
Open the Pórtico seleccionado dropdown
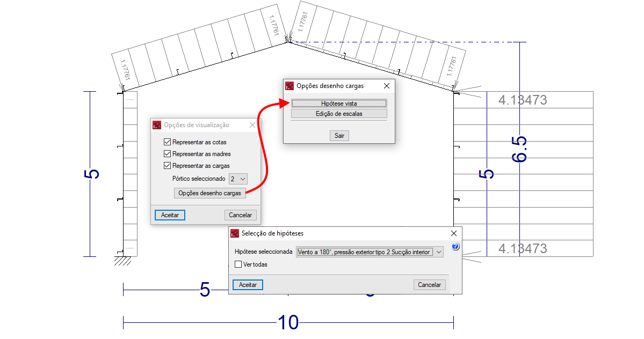coord(238,179)
